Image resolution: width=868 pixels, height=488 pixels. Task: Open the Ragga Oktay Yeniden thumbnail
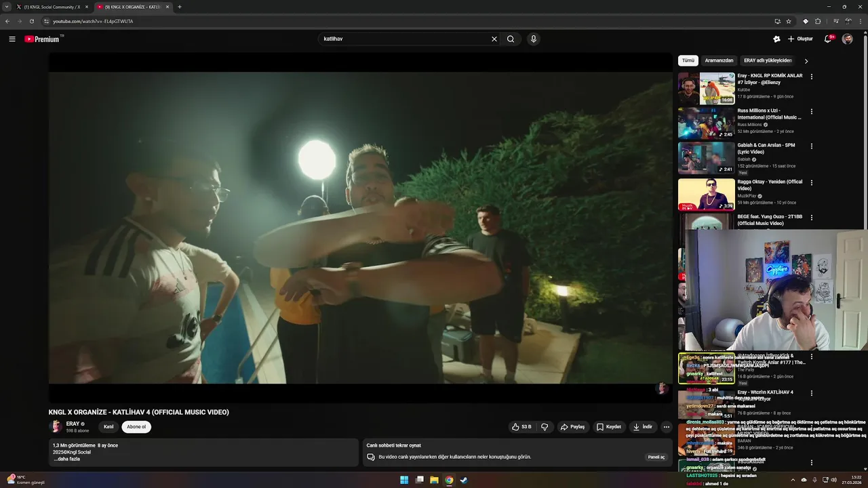(707, 194)
